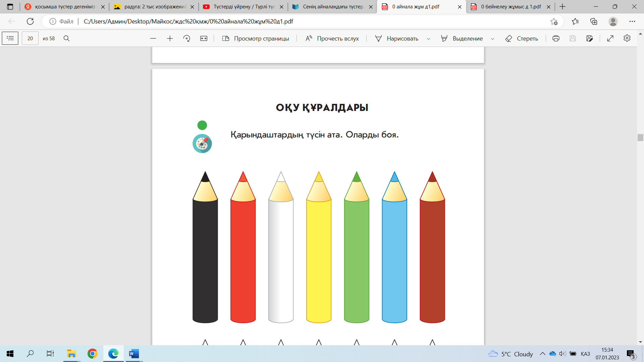Image resolution: width=644 pixels, height=362 pixels.
Task: Print the PDF document
Action: [x=556, y=39]
